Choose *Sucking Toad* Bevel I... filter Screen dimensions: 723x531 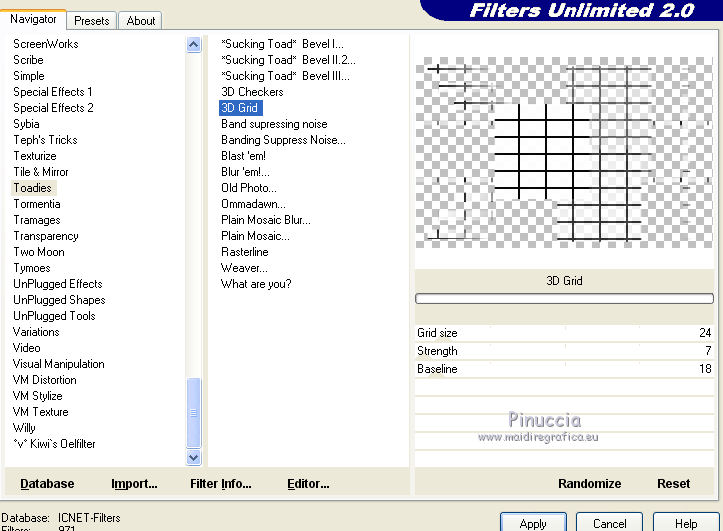(x=282, y=44)
